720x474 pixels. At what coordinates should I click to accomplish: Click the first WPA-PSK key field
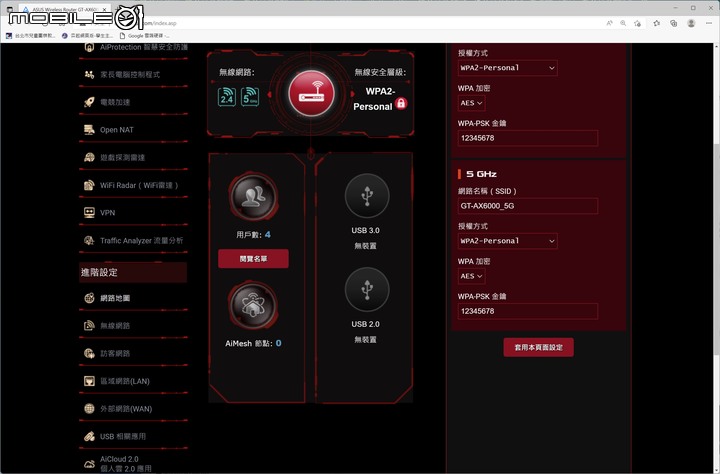tap(528, 138)
